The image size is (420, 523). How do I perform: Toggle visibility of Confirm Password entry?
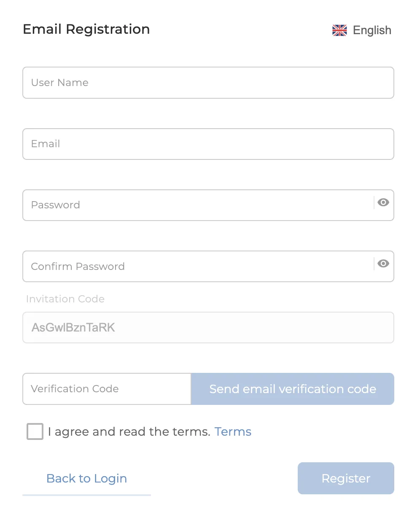click(x=383, y=264)
